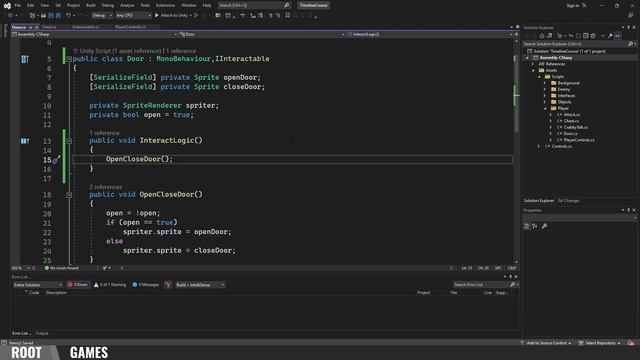
Task: Click the Solution Explorer search magnifier icon
Action: point(631,44)
